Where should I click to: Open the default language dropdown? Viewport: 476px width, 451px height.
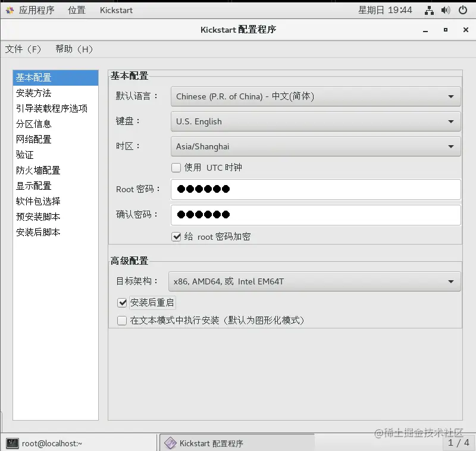[316, 96]
